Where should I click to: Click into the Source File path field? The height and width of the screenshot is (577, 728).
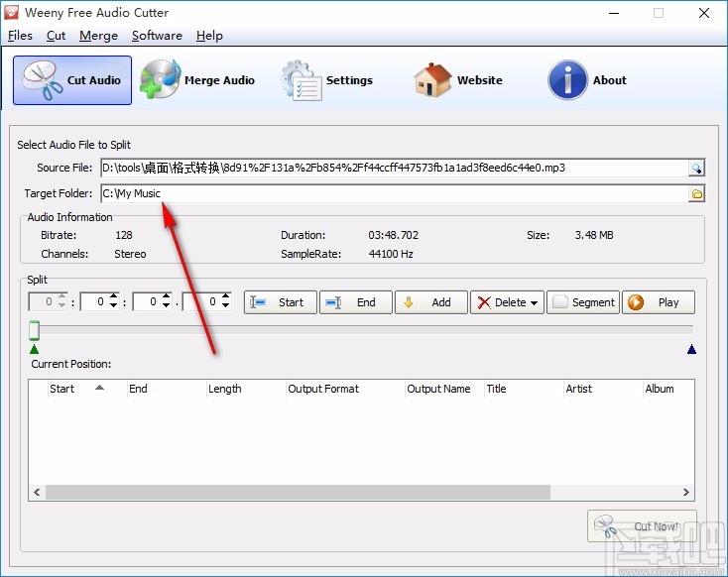coord(394,168)
